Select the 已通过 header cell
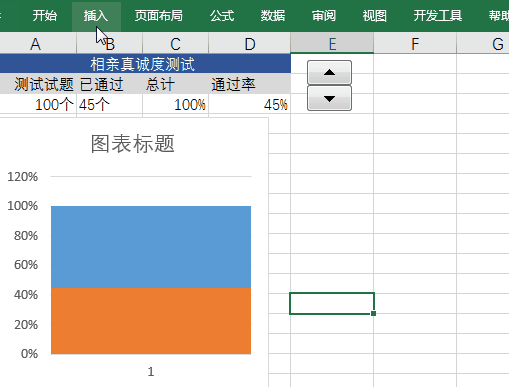Viewport: 509px width, 387px height. (x=110, y=84)
